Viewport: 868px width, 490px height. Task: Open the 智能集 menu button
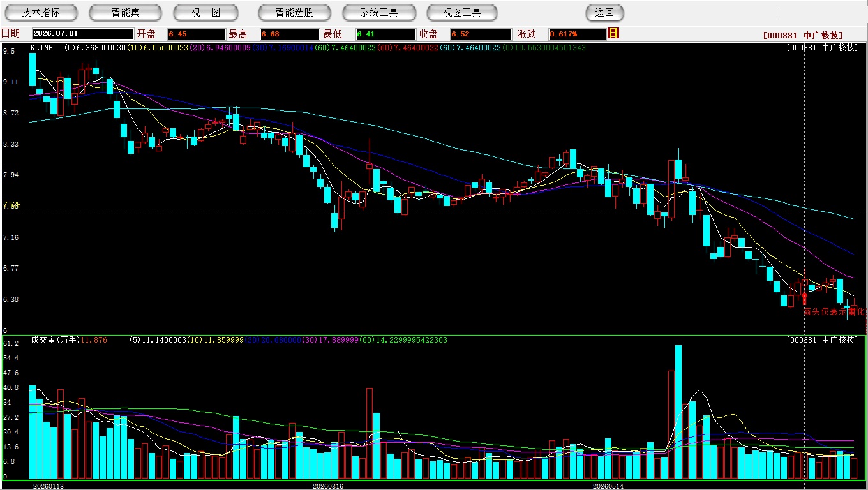pyautogui.click(x=125, y=12)
